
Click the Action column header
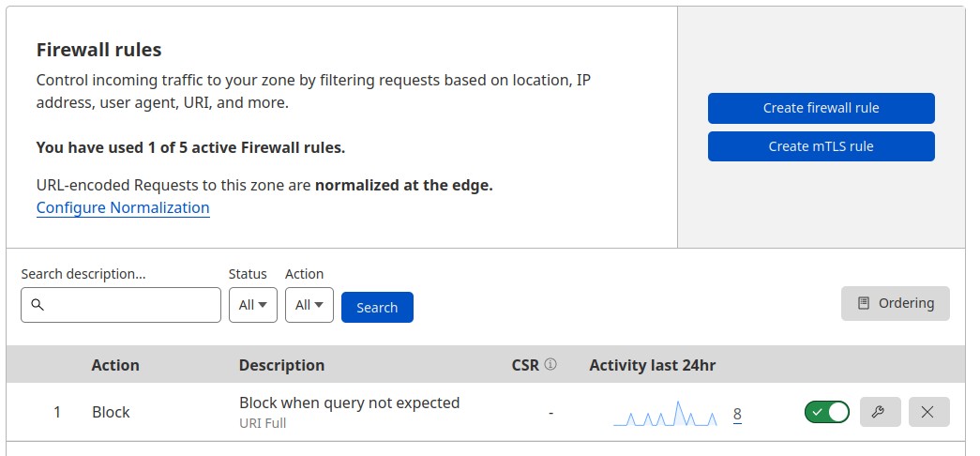pos(115,365)
